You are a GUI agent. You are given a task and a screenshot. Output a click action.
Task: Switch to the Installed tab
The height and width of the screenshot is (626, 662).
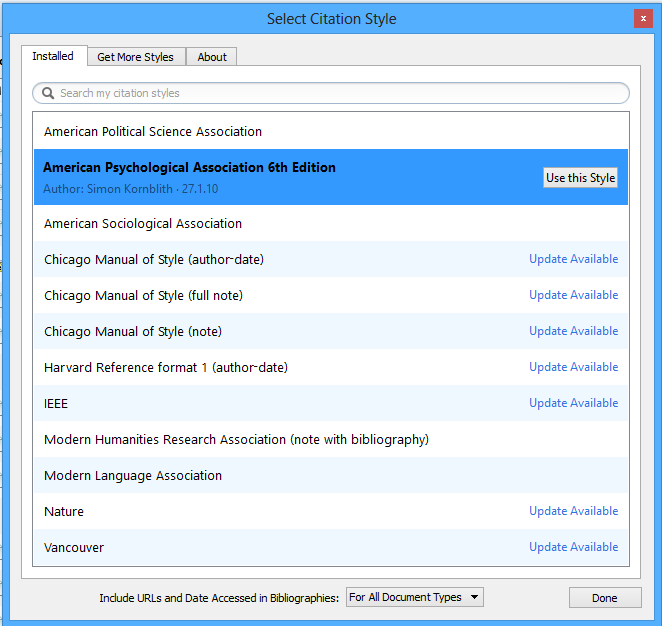coord(53,56)
